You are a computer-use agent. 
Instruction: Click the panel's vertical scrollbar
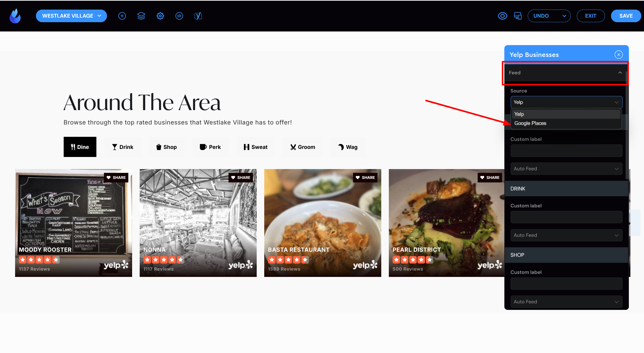tap(627, 125)
